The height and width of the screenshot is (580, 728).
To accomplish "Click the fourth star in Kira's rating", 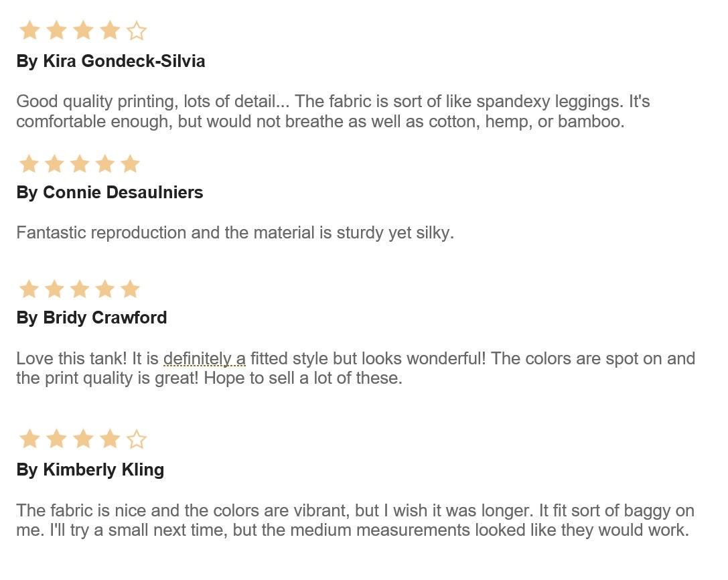I will point(110,31).
